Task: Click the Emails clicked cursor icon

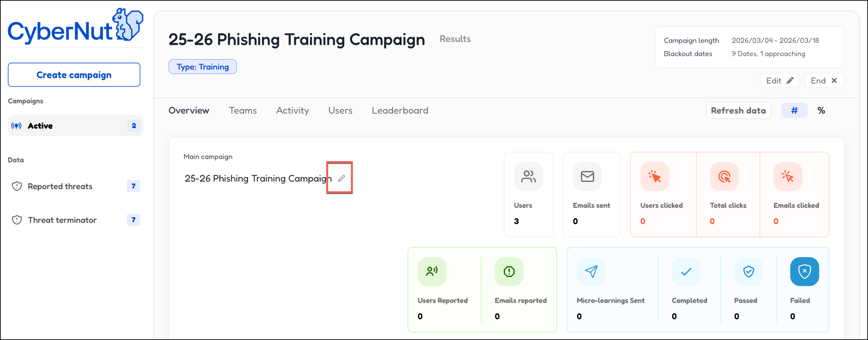Action: (787, 176)
